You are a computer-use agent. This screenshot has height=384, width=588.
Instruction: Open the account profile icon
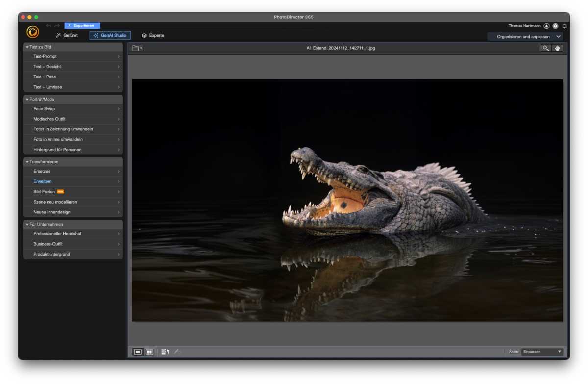click(546, 26)
